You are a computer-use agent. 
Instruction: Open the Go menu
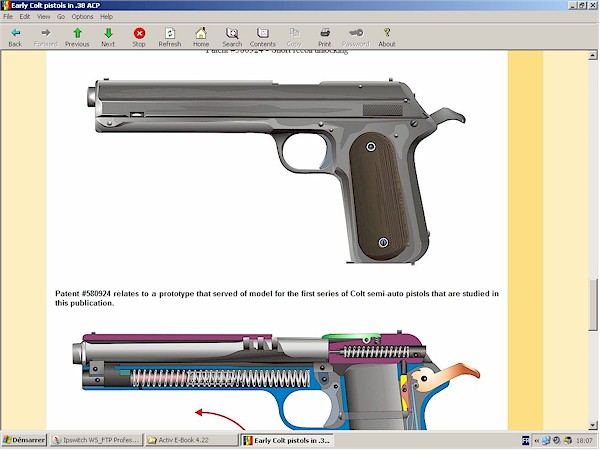pos(61,16)
